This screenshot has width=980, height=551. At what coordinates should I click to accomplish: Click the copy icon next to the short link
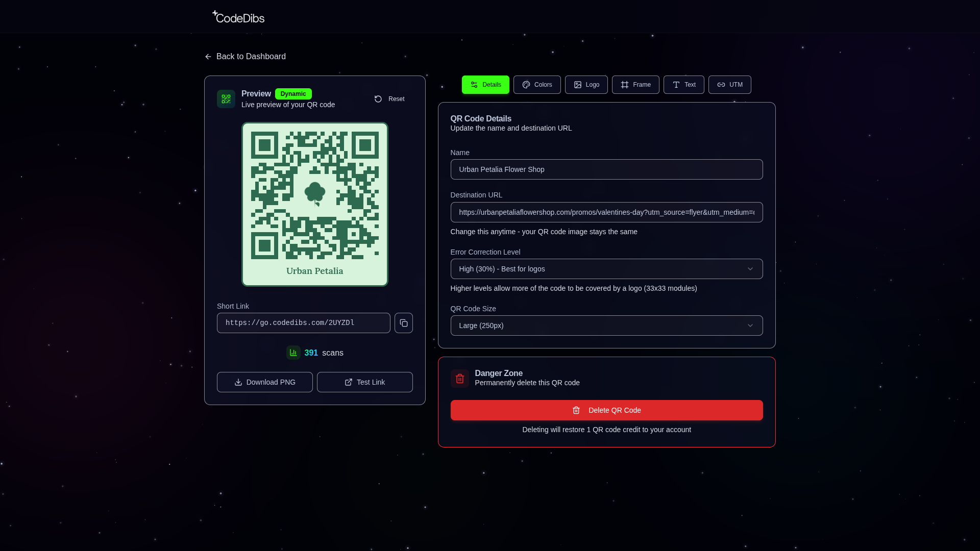tap(403, 322)
